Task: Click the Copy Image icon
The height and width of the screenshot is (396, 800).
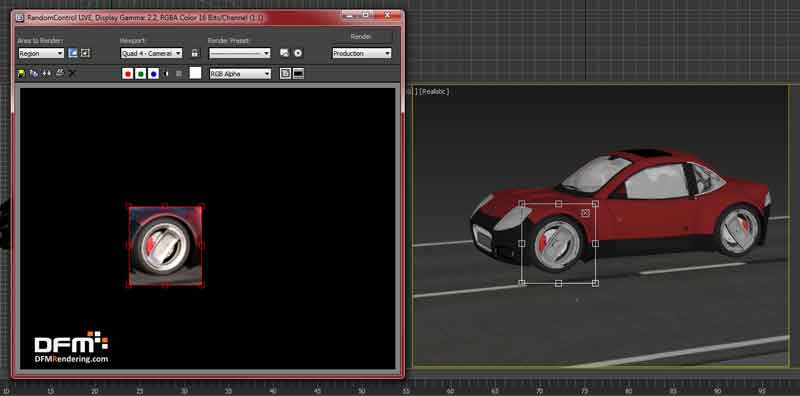Action: point(34,73)
